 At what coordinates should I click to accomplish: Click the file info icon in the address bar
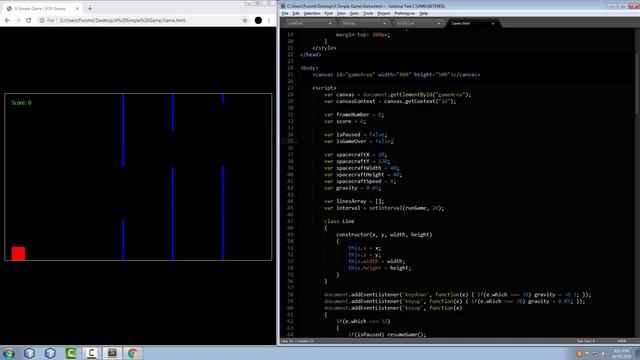tap(42, 20)
